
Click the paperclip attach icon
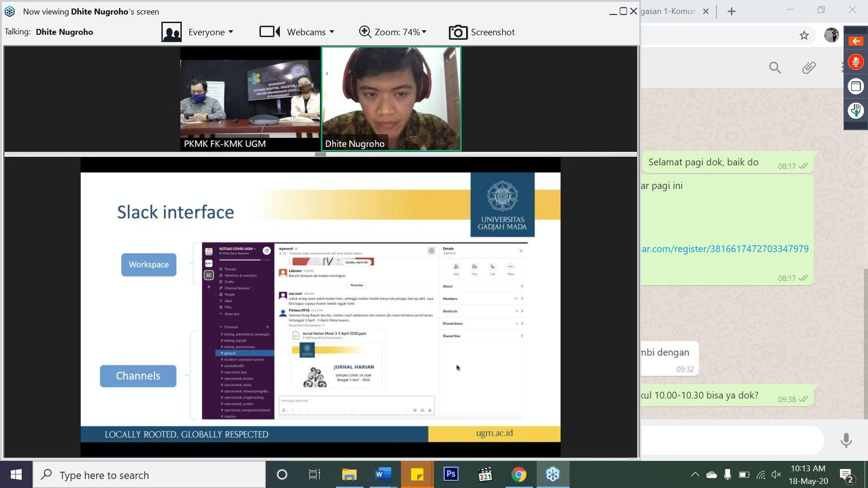pos(809,68)
